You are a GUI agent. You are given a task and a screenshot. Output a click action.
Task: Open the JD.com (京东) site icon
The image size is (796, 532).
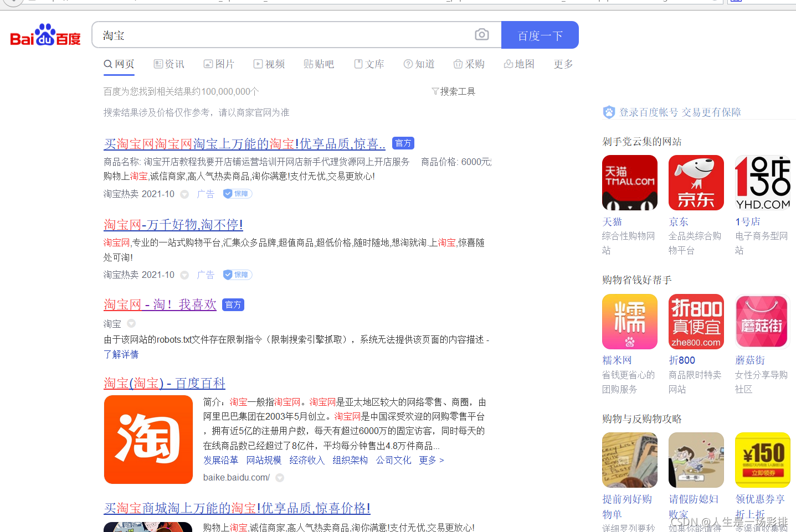(696, 182)
